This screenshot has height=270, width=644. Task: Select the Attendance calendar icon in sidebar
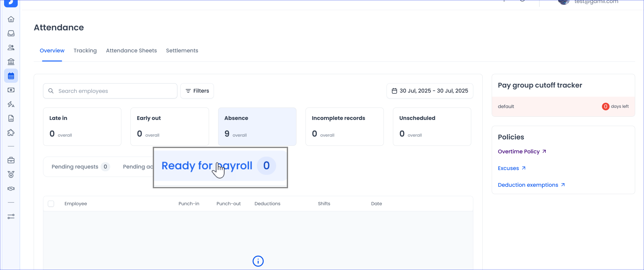coord(11,76)
